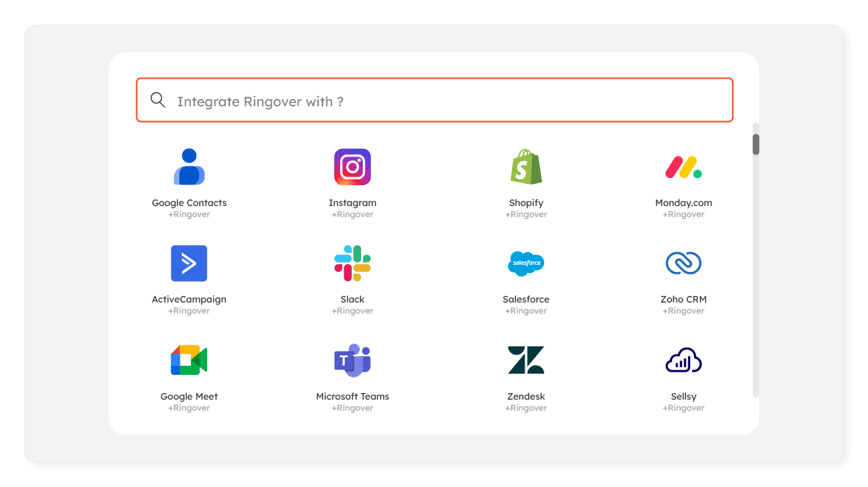Open the Zendesk +Ringover integration link
Screen dimensions: 868x487
(x=526, y=407)
